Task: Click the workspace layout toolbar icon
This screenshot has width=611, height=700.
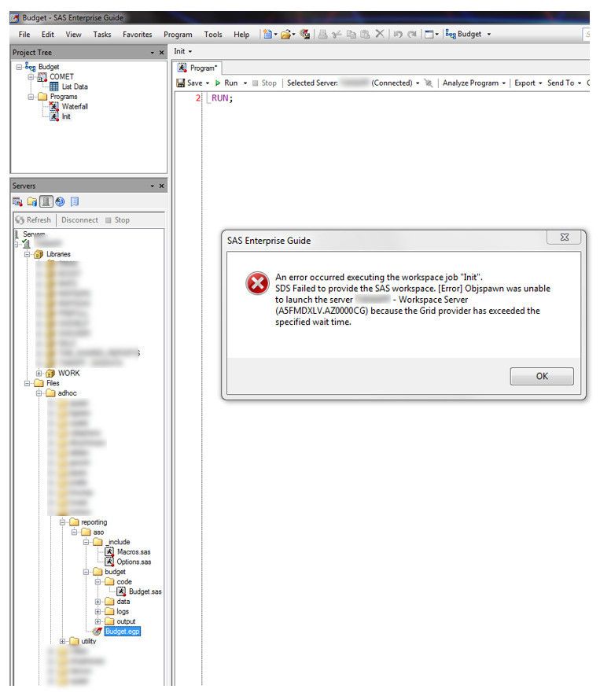Action: click(x=429, y=34)
